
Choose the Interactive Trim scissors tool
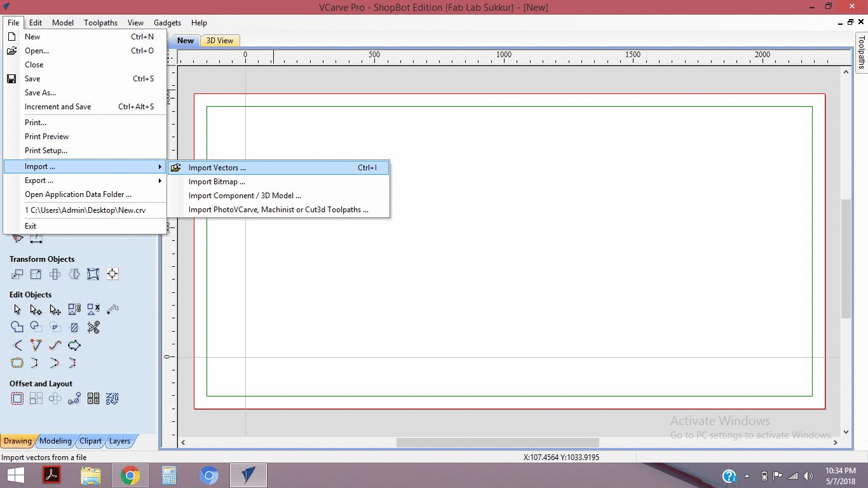point(93,328)
